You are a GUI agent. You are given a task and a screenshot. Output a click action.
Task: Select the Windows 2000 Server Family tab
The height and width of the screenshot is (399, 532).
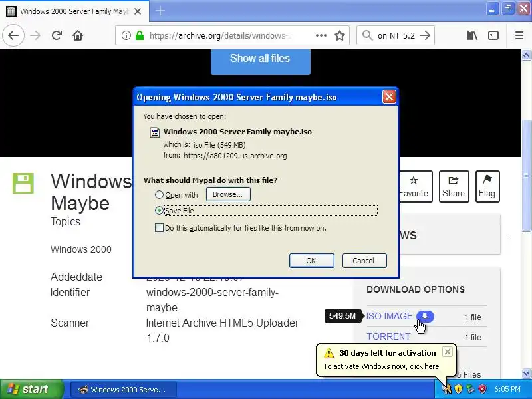point(74,11)
